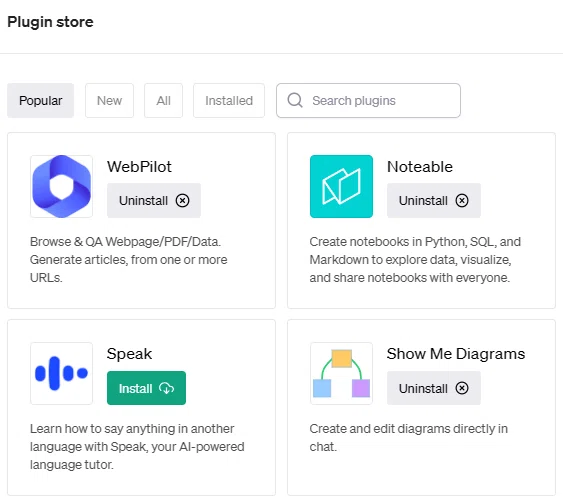Click the WebPilot plugin title
The image size is (563, 501).
tap(139, 167)
